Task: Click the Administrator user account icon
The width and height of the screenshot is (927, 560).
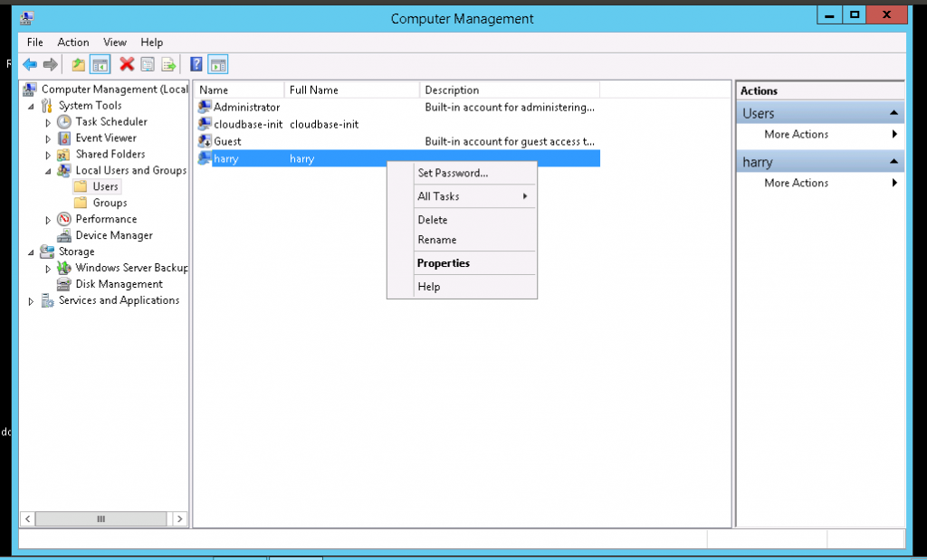Action: [205, 107]
